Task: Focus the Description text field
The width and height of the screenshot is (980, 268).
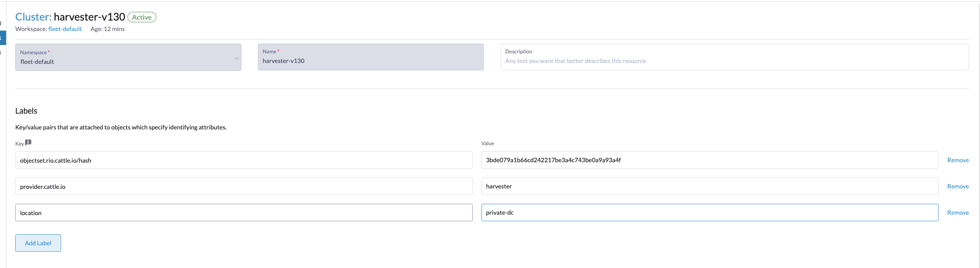Action: pos(734,61)
